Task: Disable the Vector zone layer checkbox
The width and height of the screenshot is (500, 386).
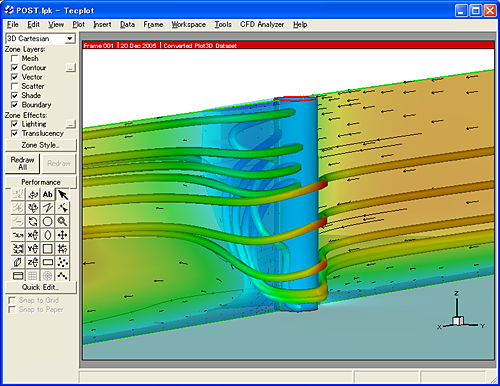Action: click(x=15, y=77)
